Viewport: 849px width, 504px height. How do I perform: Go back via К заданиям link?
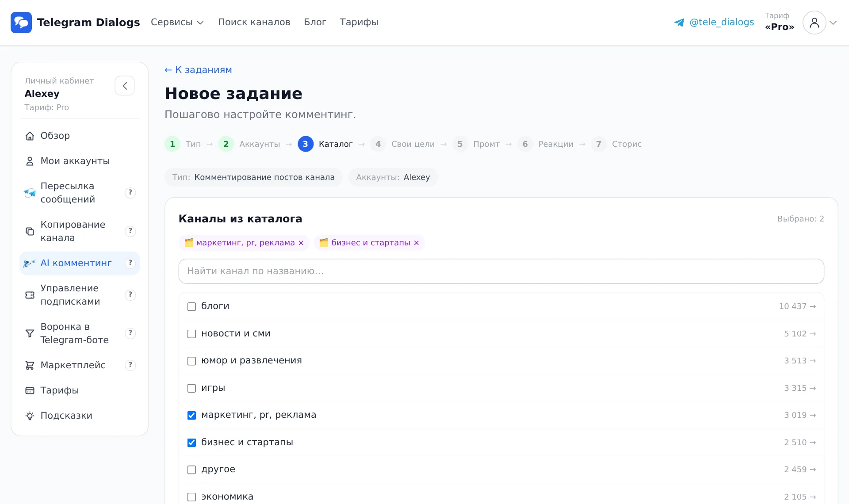click(198, 70)
